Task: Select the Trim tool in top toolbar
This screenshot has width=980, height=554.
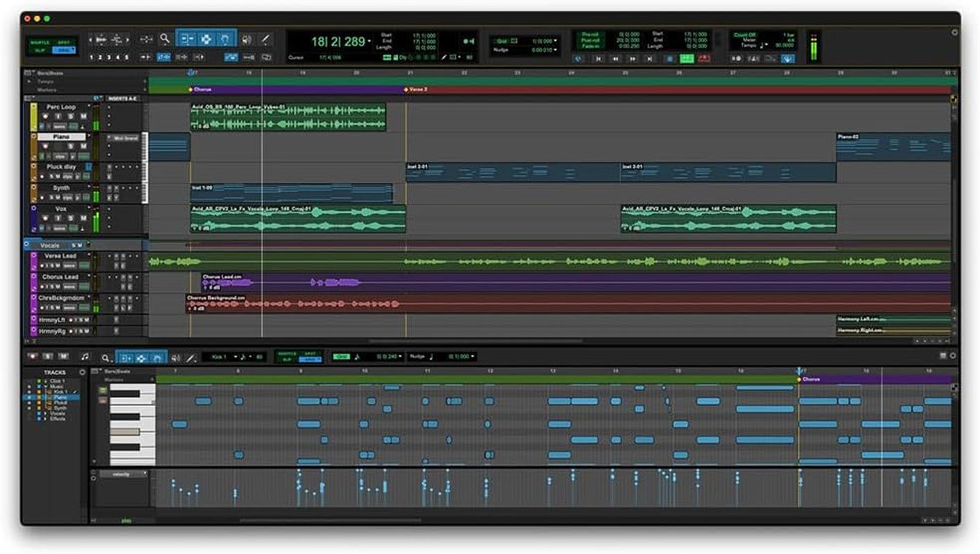Action: 188,39
